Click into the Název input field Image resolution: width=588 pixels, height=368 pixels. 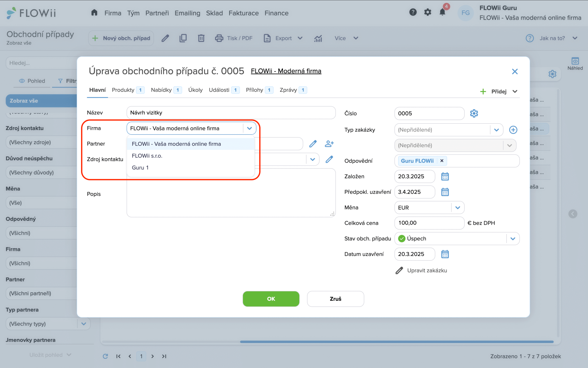pos(231,113)
